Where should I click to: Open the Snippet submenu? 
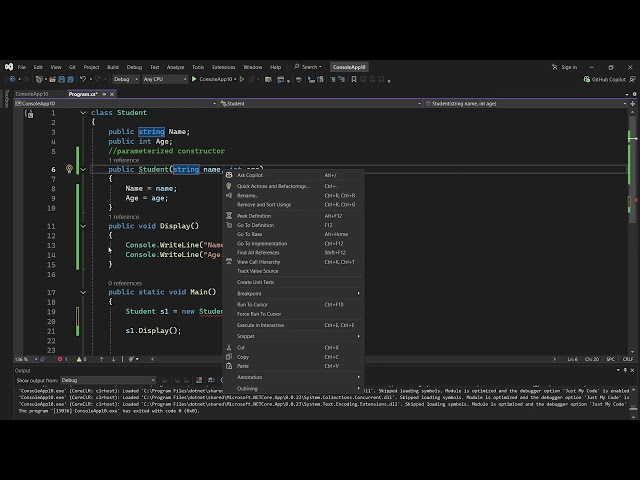point(293,336)
